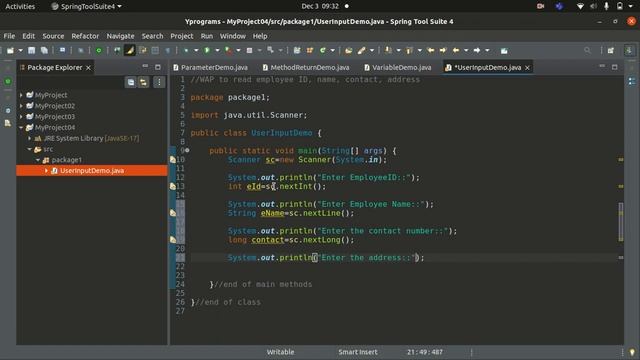Expand the MyProject tree node
Screen dimensions: 640x360
(x=21, y=95)
